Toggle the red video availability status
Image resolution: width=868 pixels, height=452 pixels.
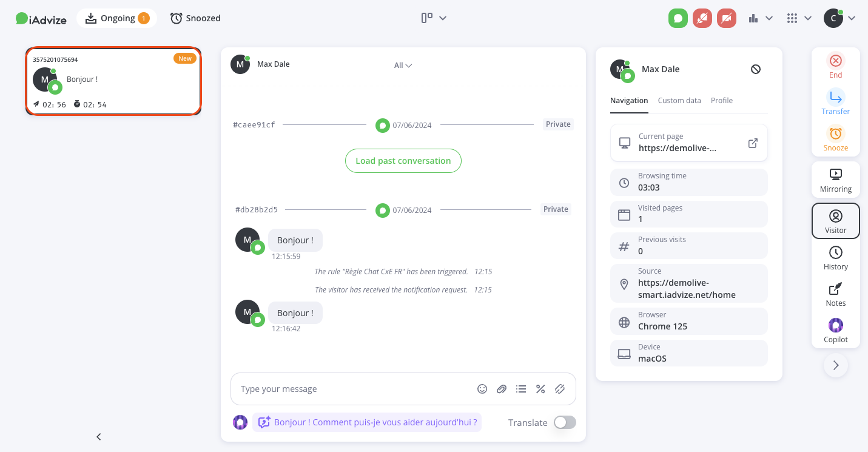pyautogui.click(x=727, y=18)
